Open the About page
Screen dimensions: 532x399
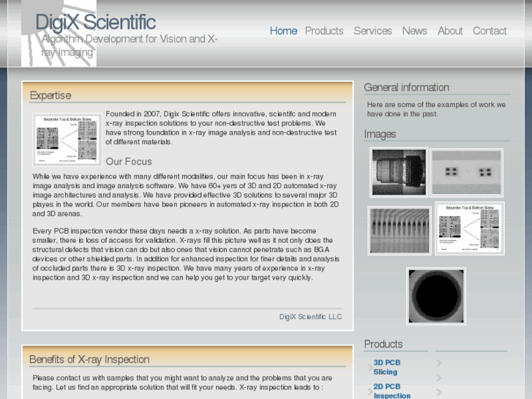coord(450,31)
